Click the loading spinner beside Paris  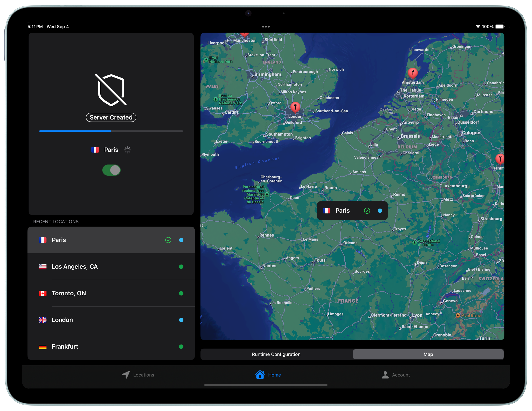pos(127,150)
